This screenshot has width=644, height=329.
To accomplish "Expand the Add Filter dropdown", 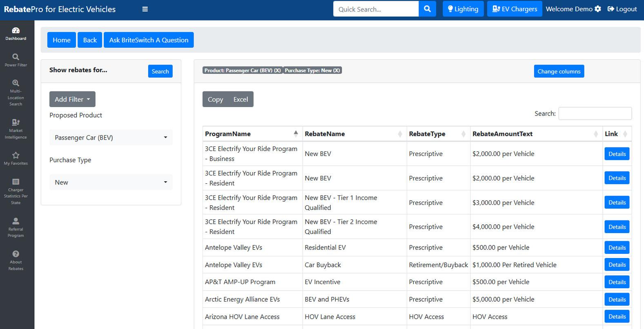I will pos(72,99).
